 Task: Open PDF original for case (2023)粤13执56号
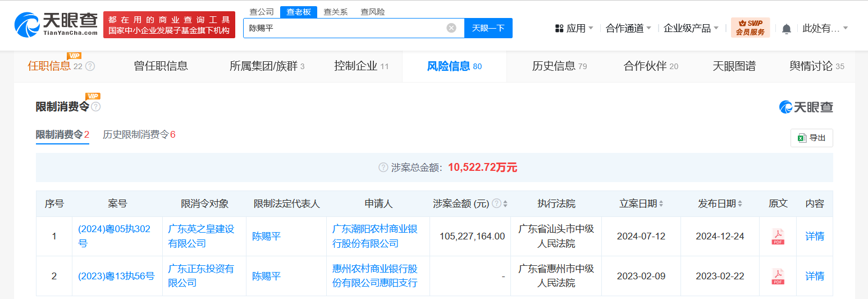pos(778,276)
